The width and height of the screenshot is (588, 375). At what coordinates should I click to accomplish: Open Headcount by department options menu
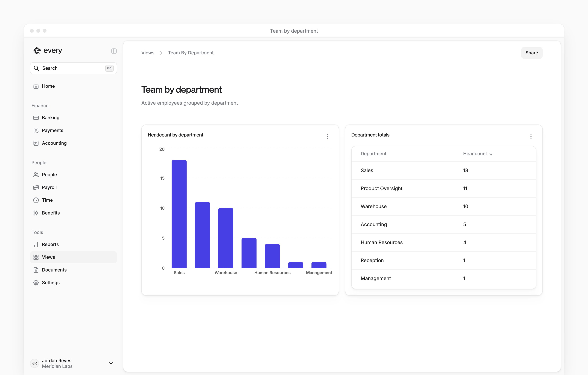click(327, 136)
